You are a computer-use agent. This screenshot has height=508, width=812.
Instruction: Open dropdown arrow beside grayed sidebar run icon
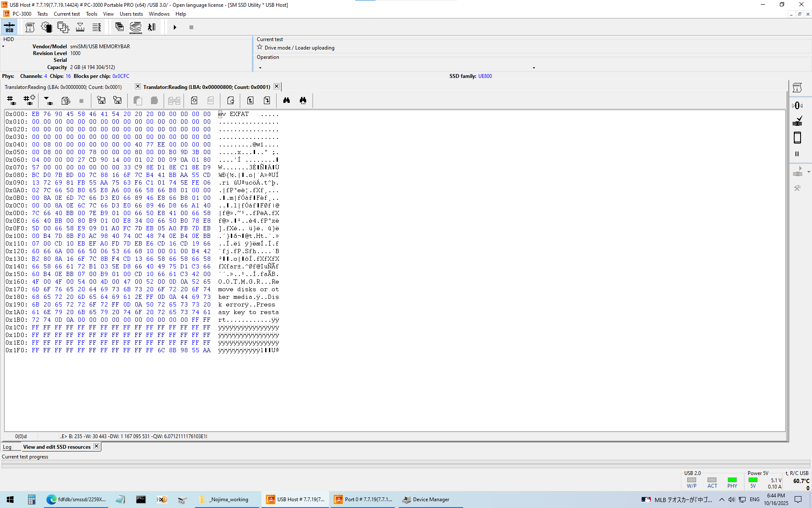[809, 172]
